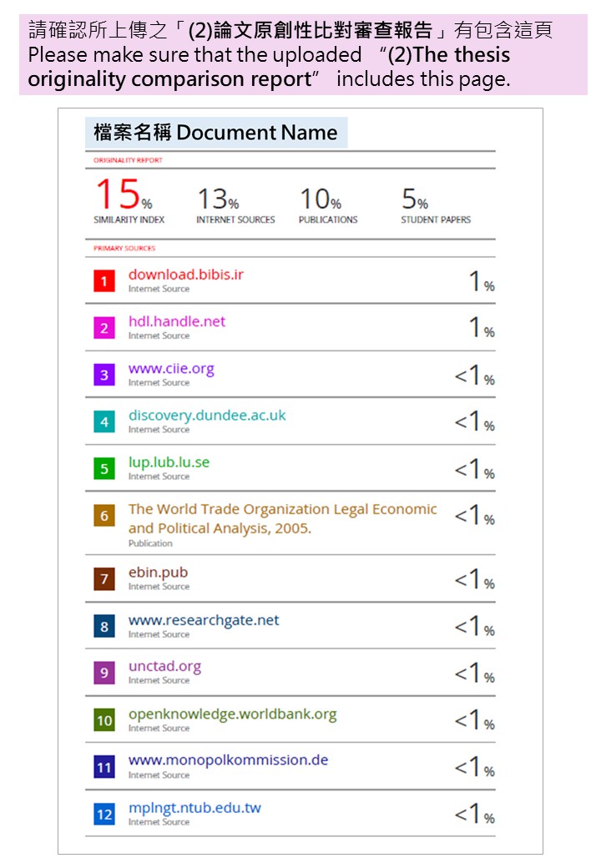Screen dimensions: 601x868
Task: Open the discovery.dundee.ac.uk source link
Action: (x=206, y=416)
